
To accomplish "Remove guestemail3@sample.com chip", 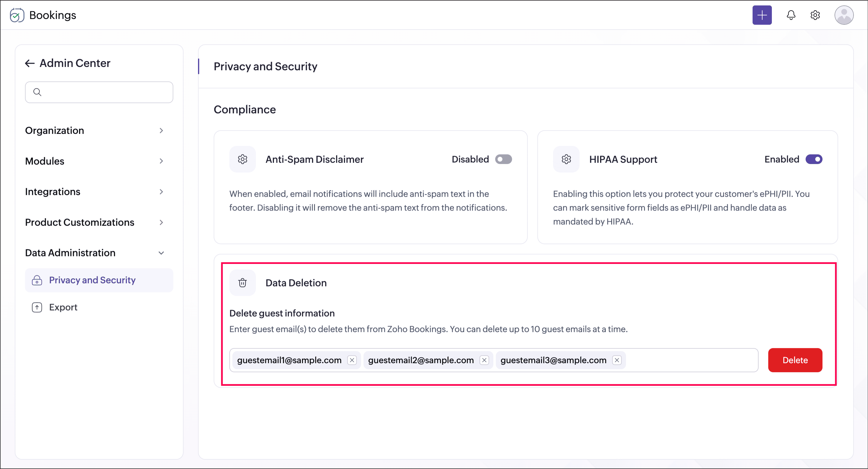I will tap(617, 360).
